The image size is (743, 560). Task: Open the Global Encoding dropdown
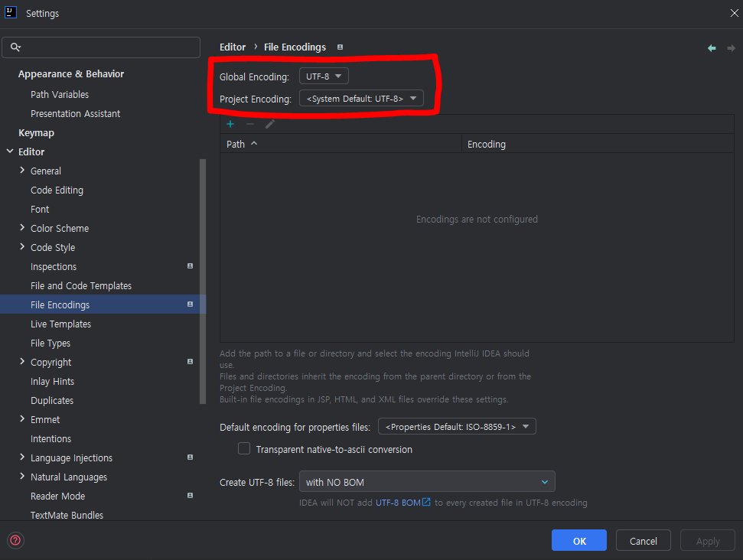pyautogui.click(x=324, y=77)
